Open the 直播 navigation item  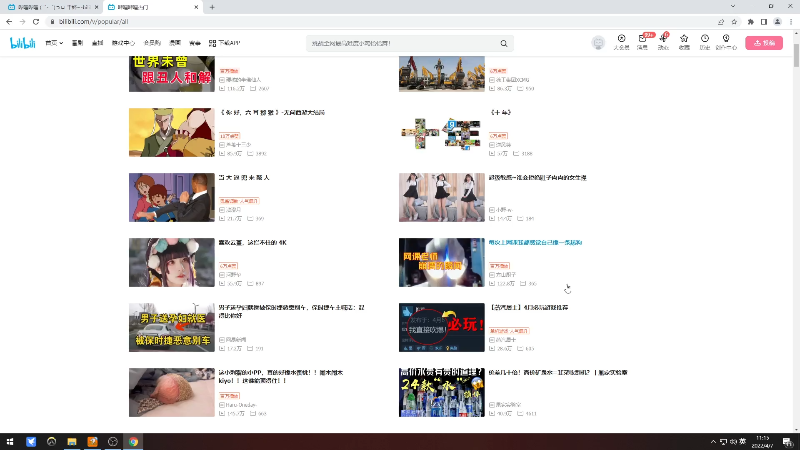[97, 43]
